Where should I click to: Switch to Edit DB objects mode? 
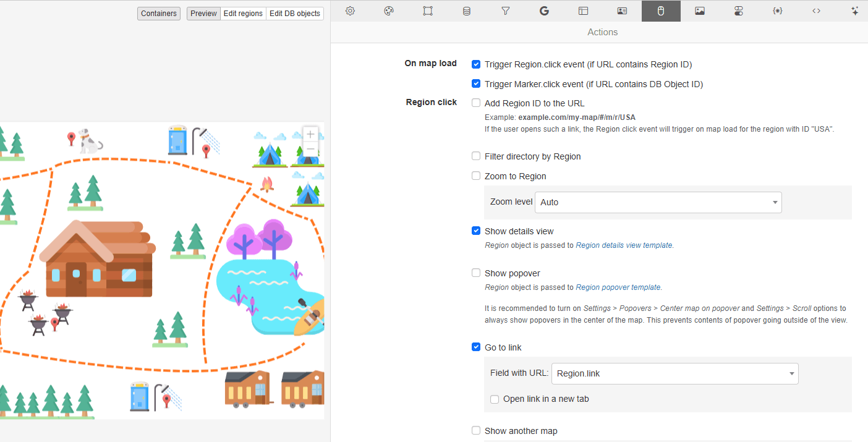pyautogui.click(x=295, y=14)
